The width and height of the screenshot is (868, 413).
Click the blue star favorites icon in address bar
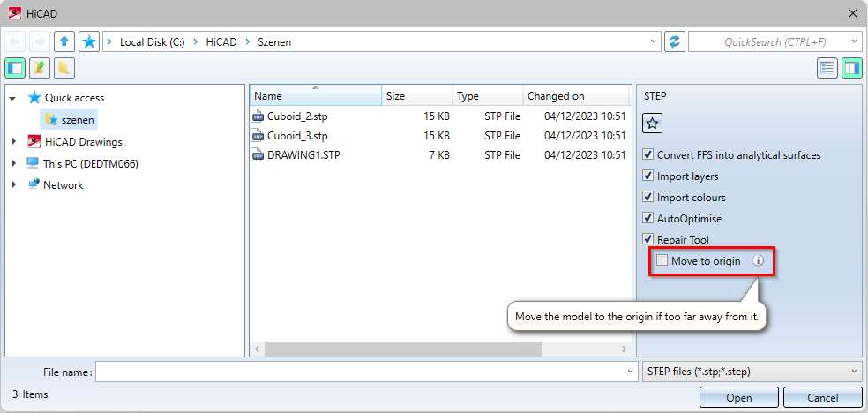pyautogui.click(x=89, y=41)
